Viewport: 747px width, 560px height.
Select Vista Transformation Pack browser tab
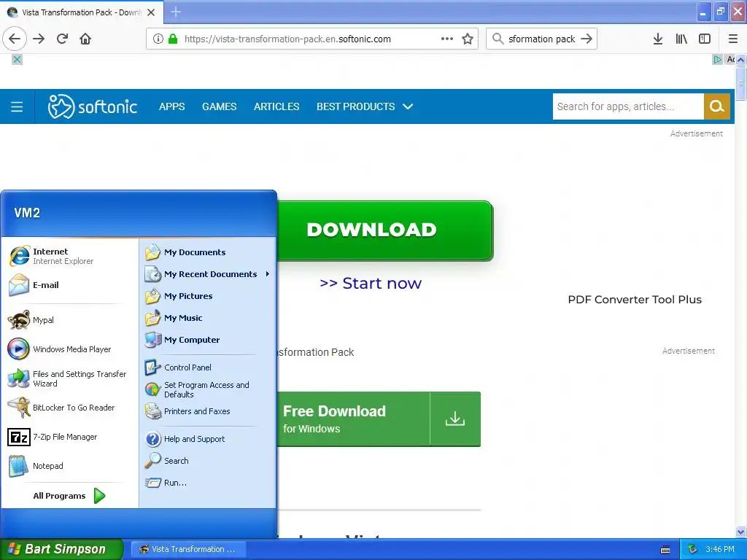click(82, 12)
